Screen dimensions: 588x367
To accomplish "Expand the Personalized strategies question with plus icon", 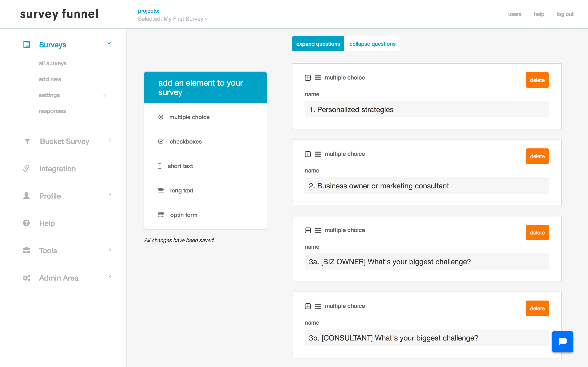I will tap(308, 78).
